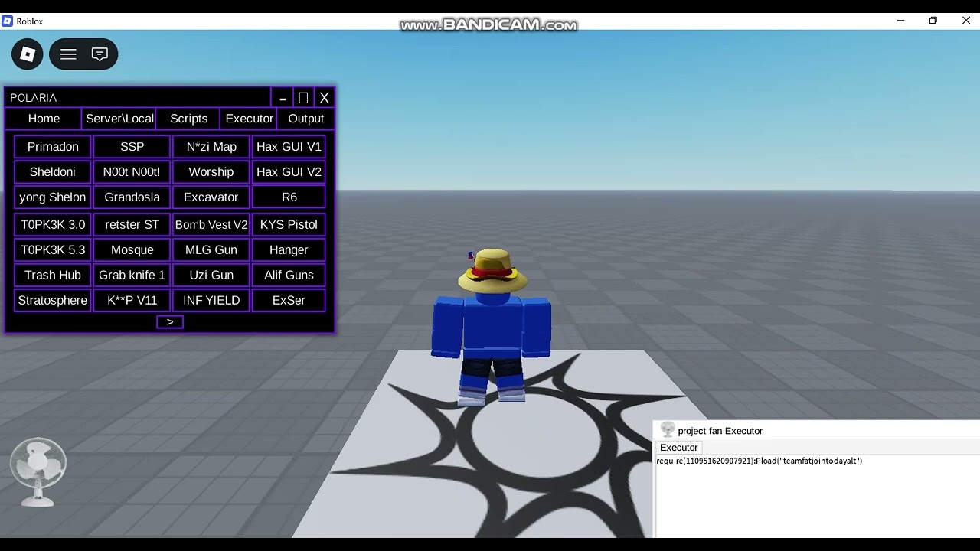980x551 pixels.
Task: Load the N*zi Map script
Action: click(x=211, y=147)
